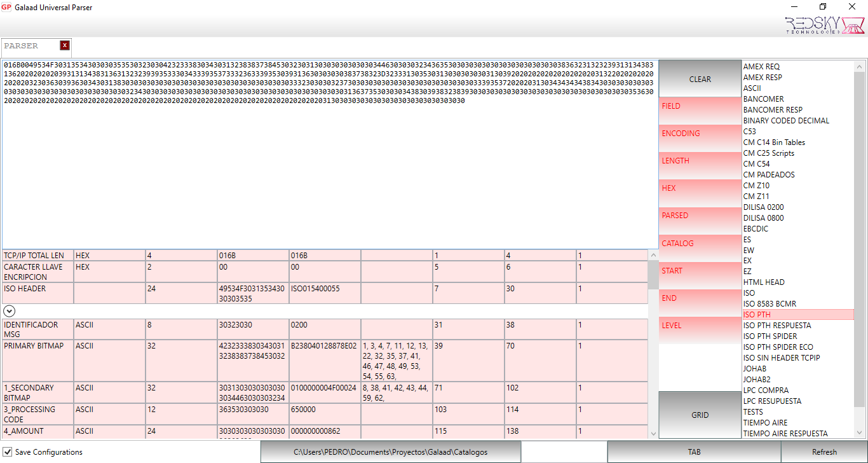Select DILISA 0200 entry
868x463 pixels.
(x=763, y=207)
